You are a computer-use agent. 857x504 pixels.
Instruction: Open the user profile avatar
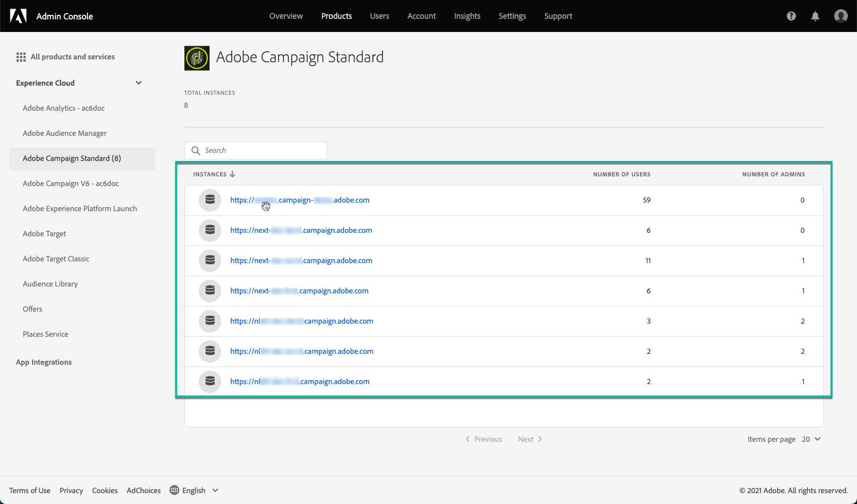coord(841,16)
